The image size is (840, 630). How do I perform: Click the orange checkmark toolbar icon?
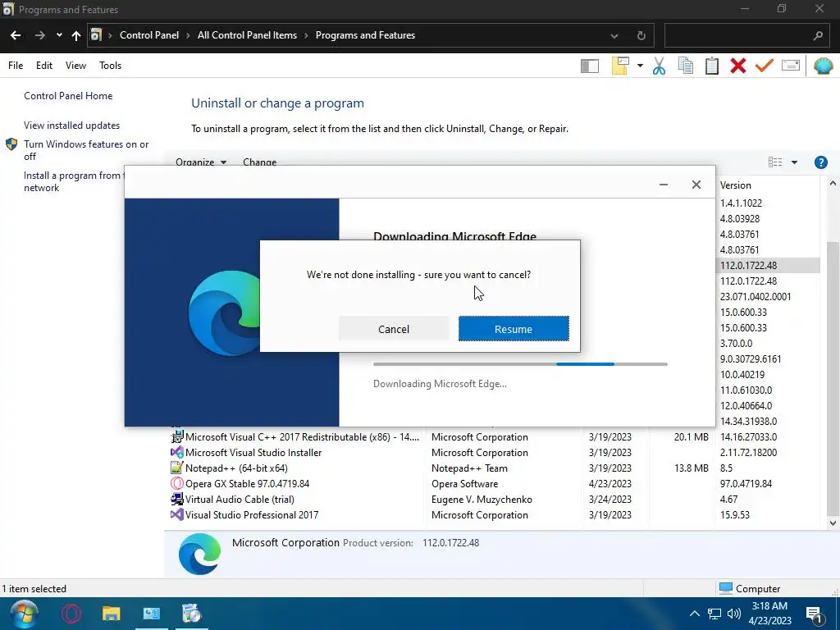[765, 66]
